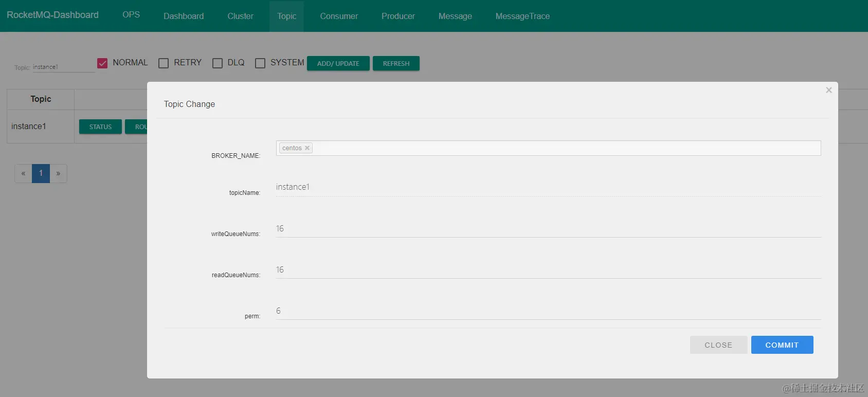868x397 pixels.
Task: Enable the SYSTEM checkbox
Action: point(260,63)
